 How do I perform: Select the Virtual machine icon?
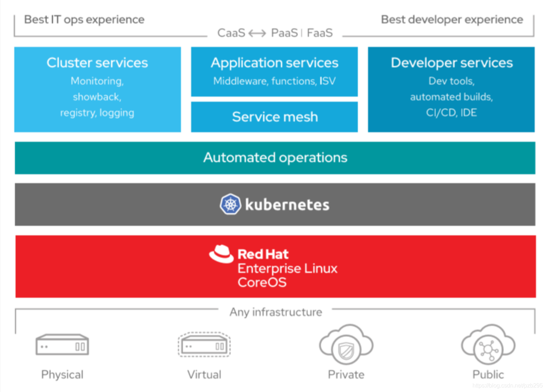coord(204,344)
